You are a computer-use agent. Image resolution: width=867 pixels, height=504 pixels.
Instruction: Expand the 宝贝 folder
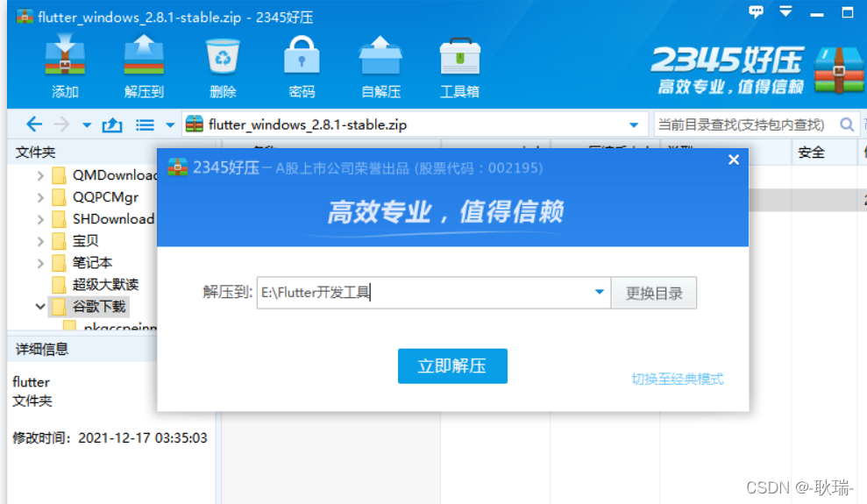point(39,241)
